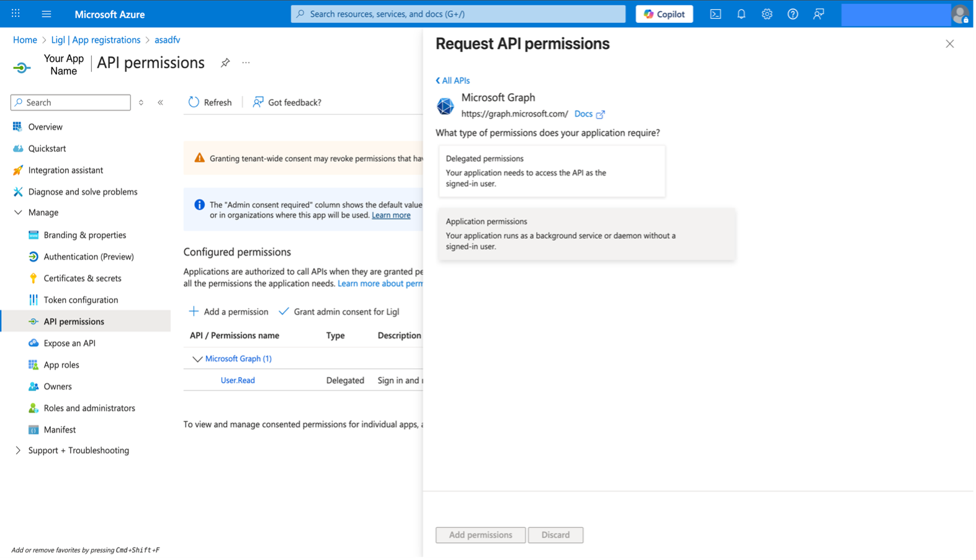This screenshot has height=560, width=976.
Task: Collapse the Microsoft Graph (1) permissions group
Action: pos(198,360)
